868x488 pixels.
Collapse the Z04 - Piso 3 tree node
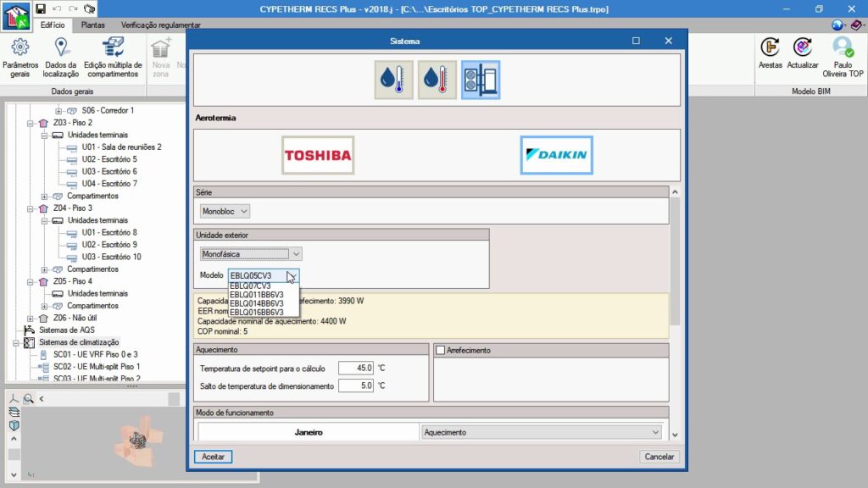[31, 208]
